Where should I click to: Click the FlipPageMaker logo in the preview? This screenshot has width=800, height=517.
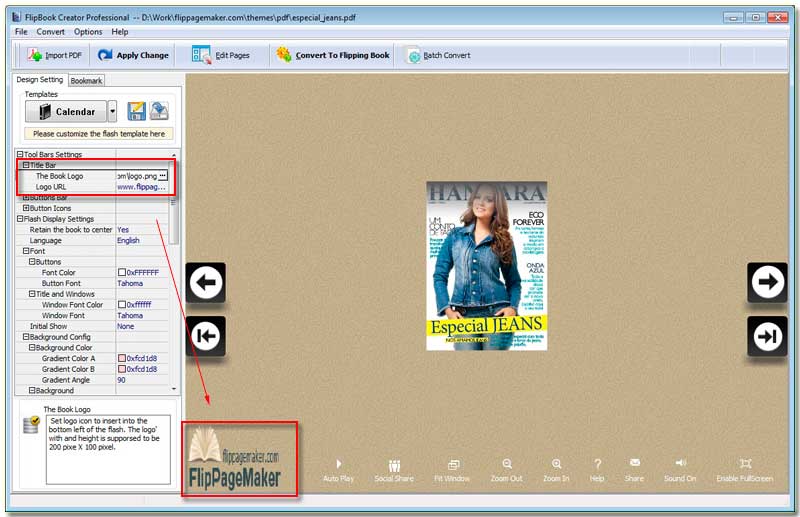235,458
